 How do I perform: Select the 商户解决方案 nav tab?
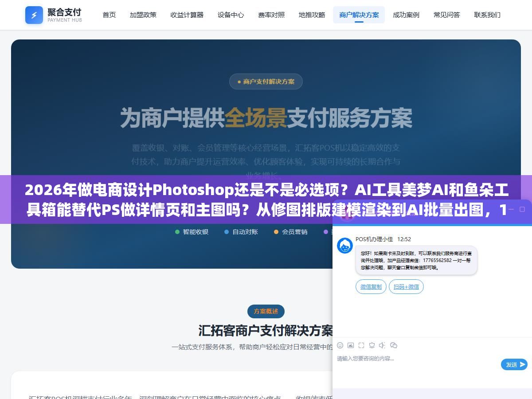click(x=359, y=15)
